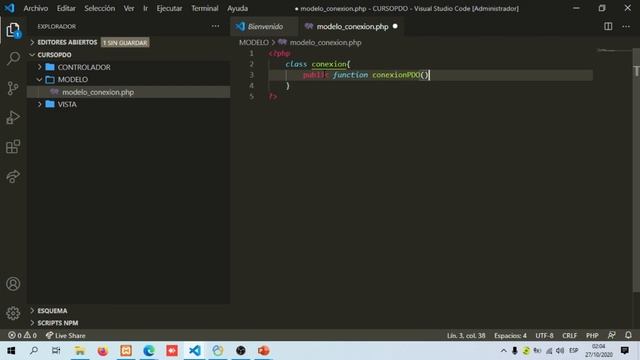Open the Manage settings gear
The width and height of the screenshot is (640, 360).
(13, 313)
